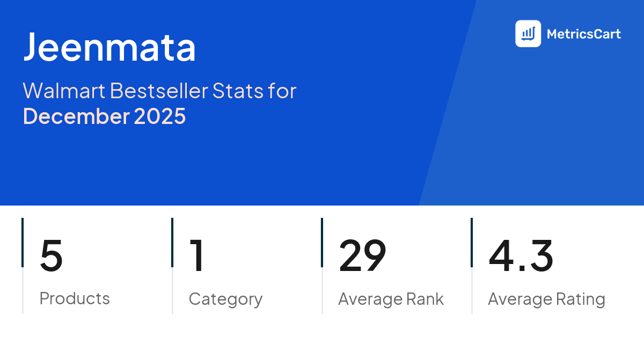Click the Jeenmata brand heading

(109, 47)
